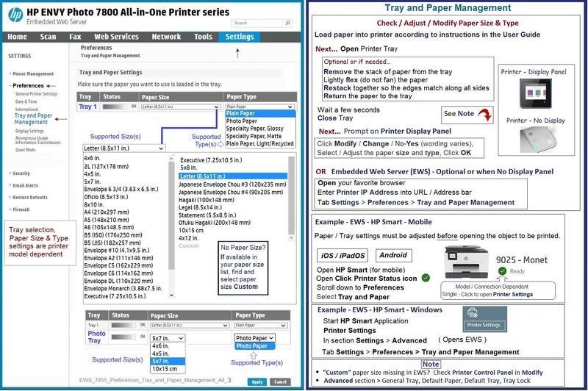Select the Settings tab
This screenshot has height=391, width=588.
point(240,37)
